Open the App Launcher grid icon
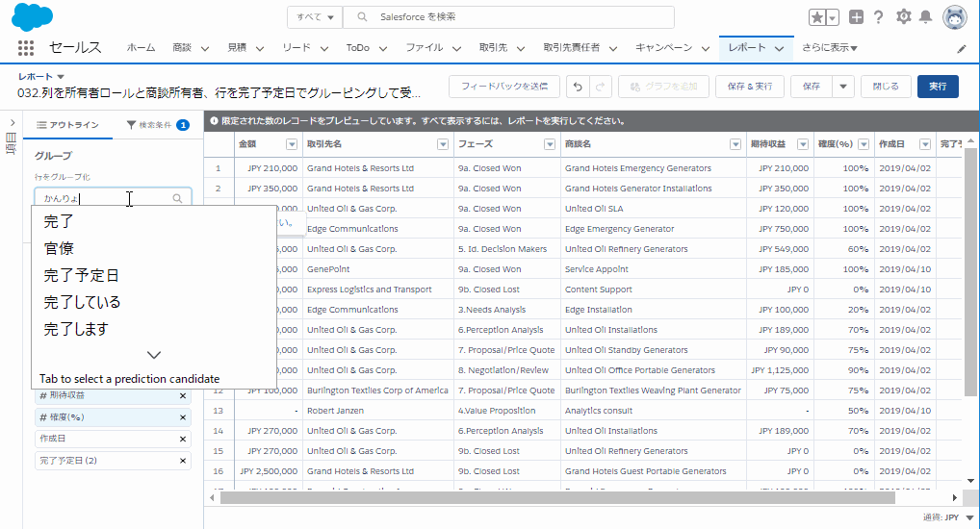 pyautogui.click(x=26, y=48)
